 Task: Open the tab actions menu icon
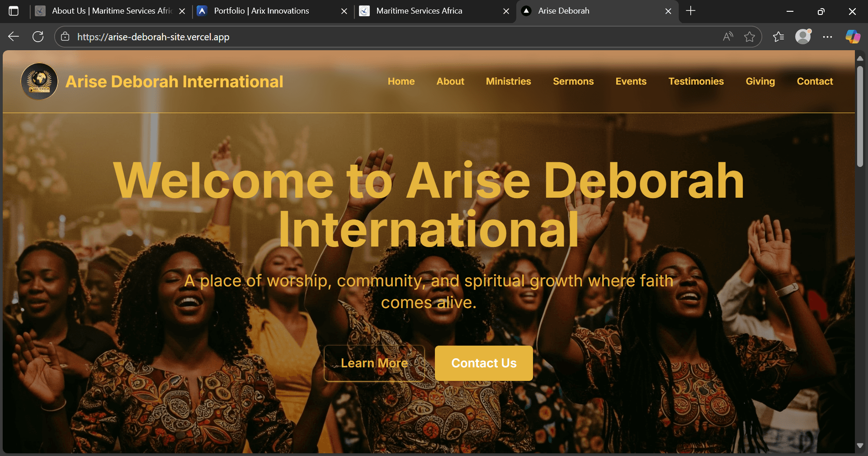14,11
